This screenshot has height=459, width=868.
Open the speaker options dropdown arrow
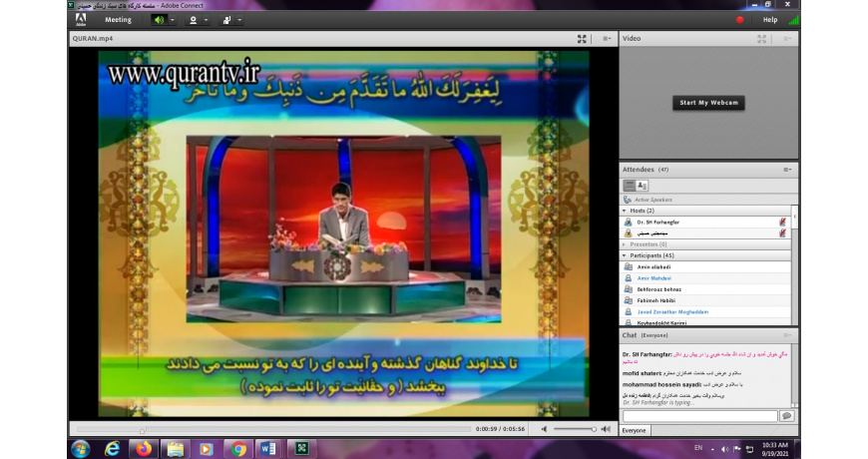click(173, 20)
